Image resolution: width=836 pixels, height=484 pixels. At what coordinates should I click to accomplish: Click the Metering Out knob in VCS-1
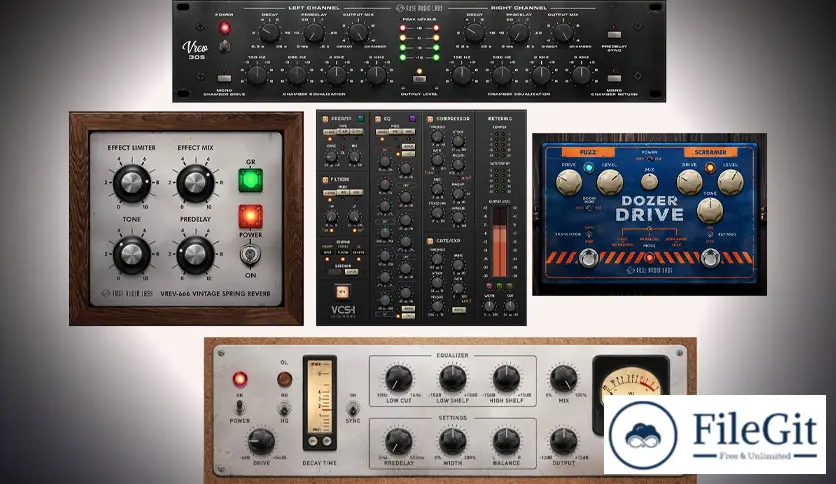(x=510, y=306)
